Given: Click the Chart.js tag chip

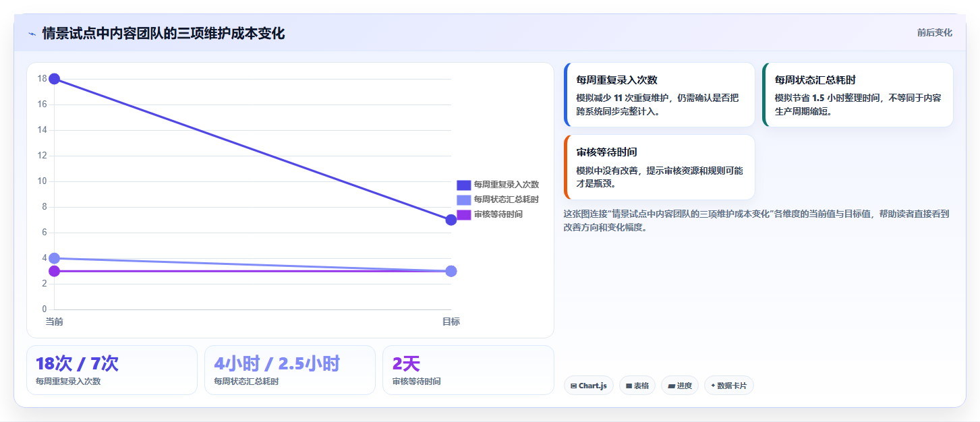Looking at the screenshot, I should tap(588, 386).
